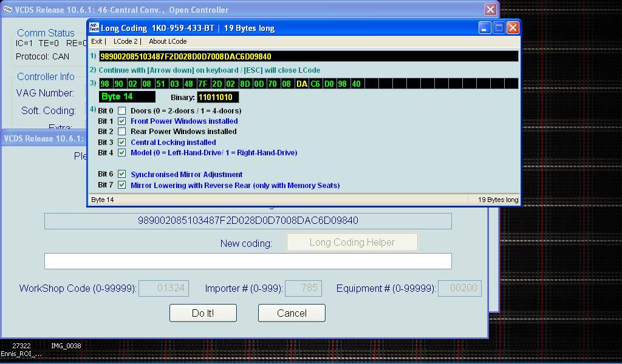Open the Long Coding Helper
The image size is (622, 364).
(352, 242)
